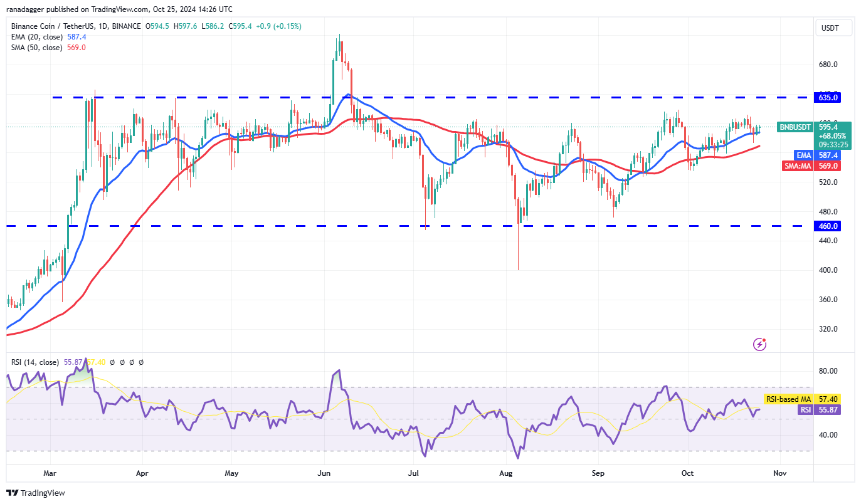Click the 520.0 price axis label
The height and width of the screenshot is (504, 861).
[x=828, y=182]
